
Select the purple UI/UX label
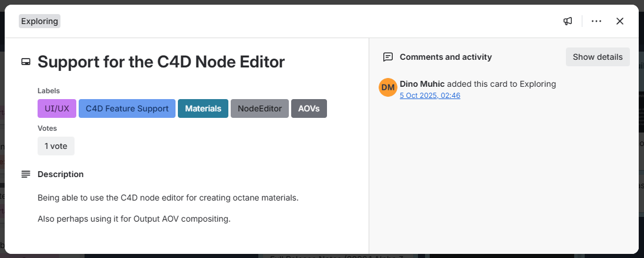pyautogui.click(x=57, y=108)
